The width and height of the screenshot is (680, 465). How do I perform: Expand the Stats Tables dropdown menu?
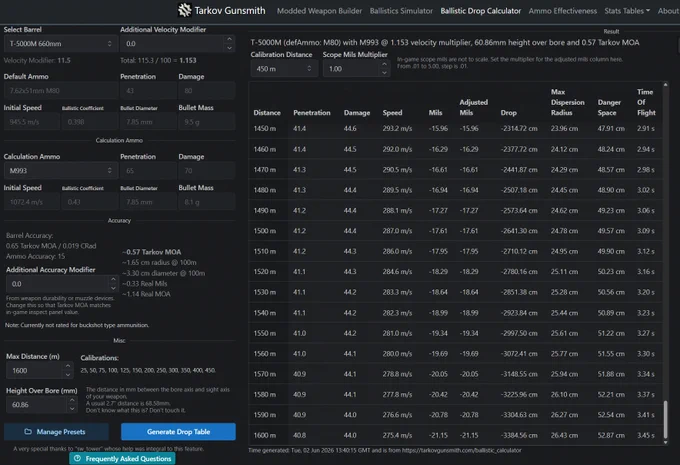(x=627, y=11)
